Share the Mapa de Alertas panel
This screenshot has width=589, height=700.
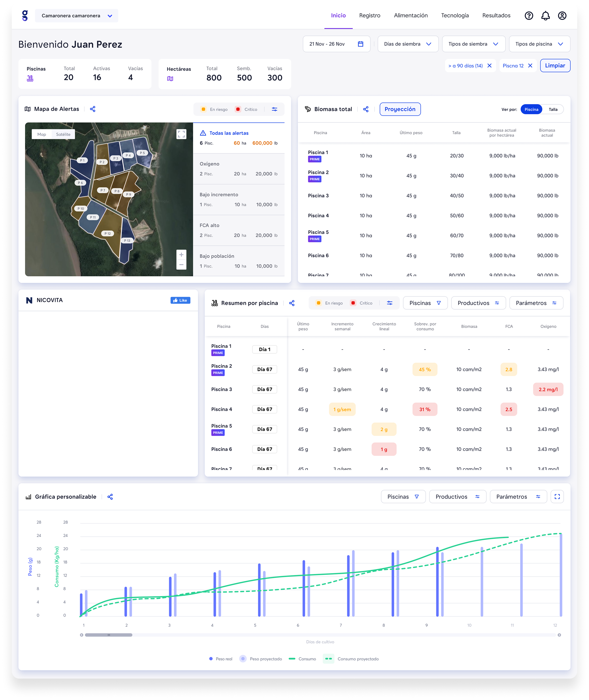point(93,109)
